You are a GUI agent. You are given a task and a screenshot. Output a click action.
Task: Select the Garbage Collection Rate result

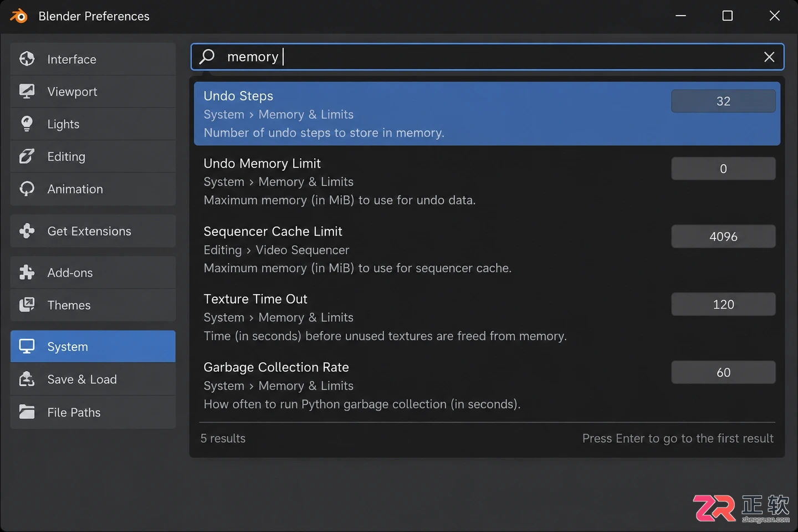tap(487, 386)
